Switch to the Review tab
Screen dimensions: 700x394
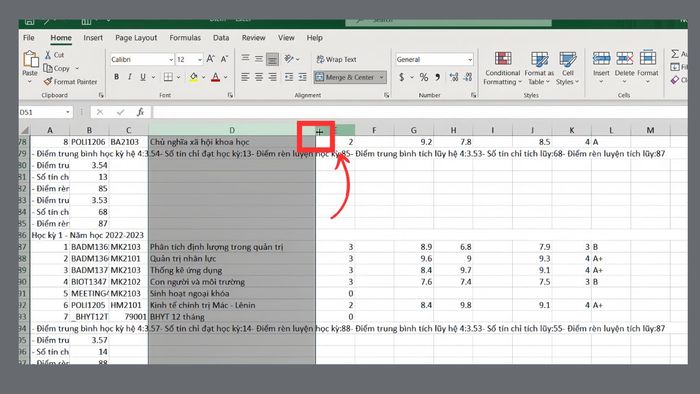click(x=254, y=38)
